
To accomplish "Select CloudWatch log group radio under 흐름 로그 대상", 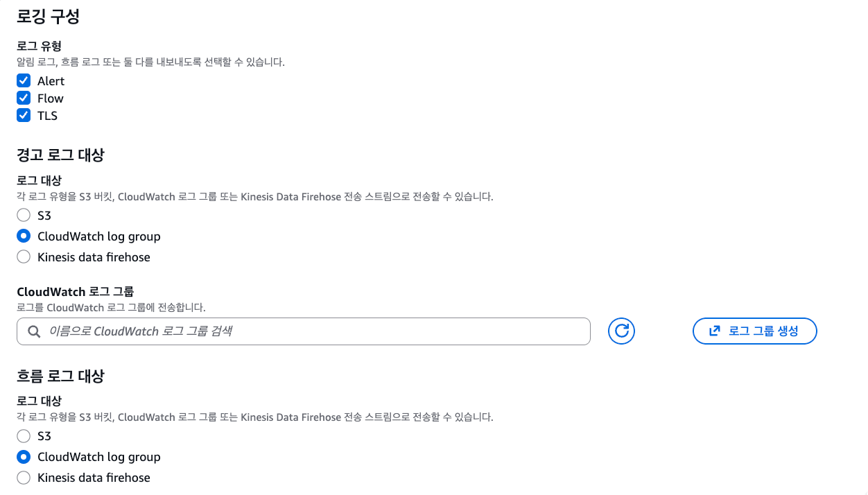I will (24, 457).
